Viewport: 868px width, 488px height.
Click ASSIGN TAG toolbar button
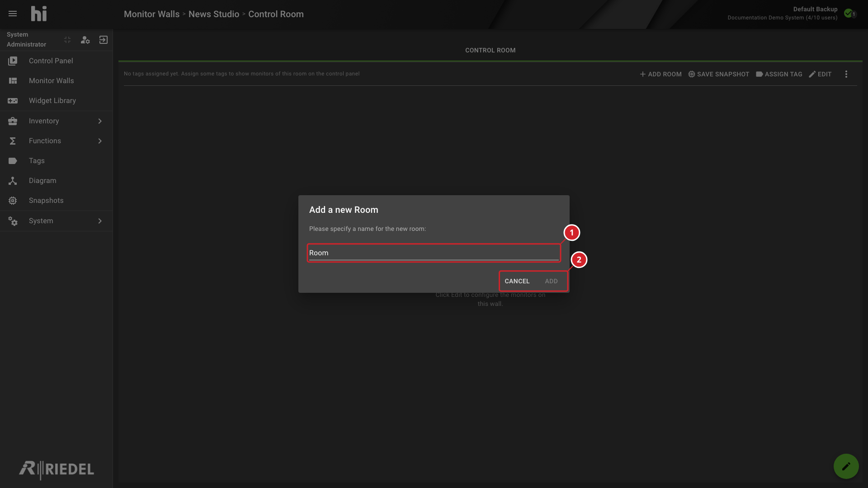(x=779, y=74)
